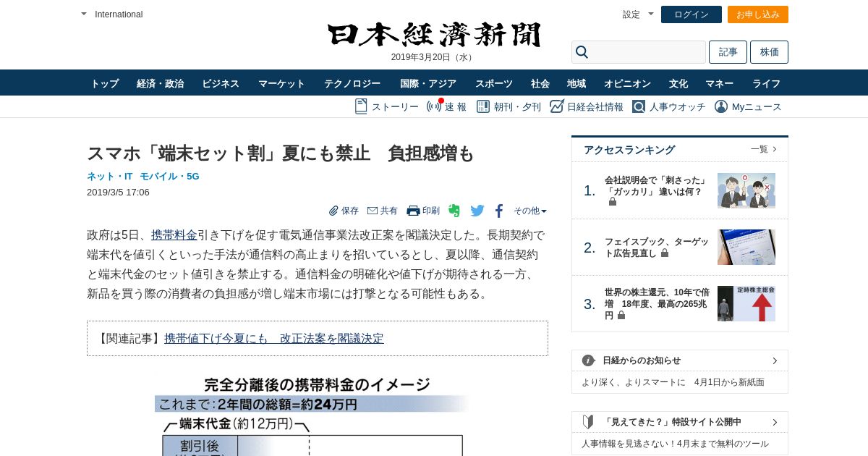This screenshot has width=868, height=456.
Task: Click the 人事ウオッチ search icon
Action: point(639,106)
